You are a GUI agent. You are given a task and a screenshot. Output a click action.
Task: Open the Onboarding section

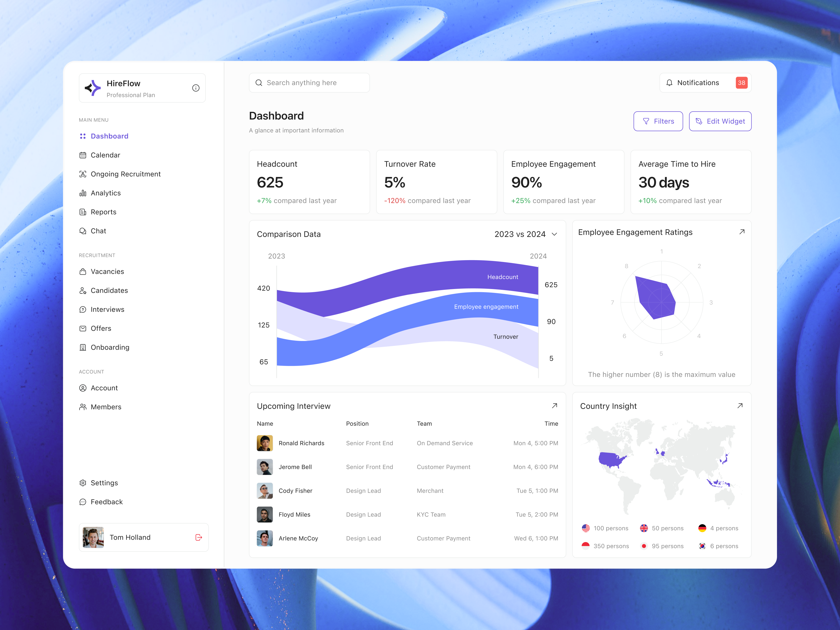tap(110, 347)
